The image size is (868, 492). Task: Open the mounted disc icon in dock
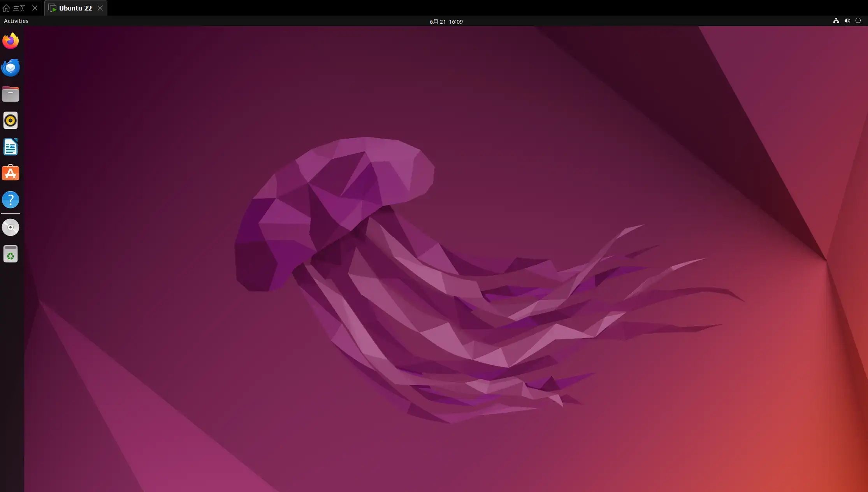11,227
